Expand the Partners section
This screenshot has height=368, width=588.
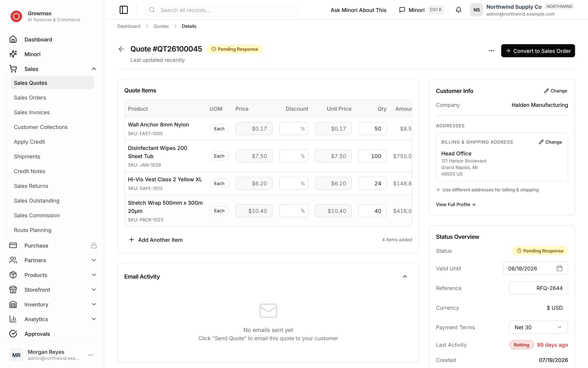click(x=94, y=260)
